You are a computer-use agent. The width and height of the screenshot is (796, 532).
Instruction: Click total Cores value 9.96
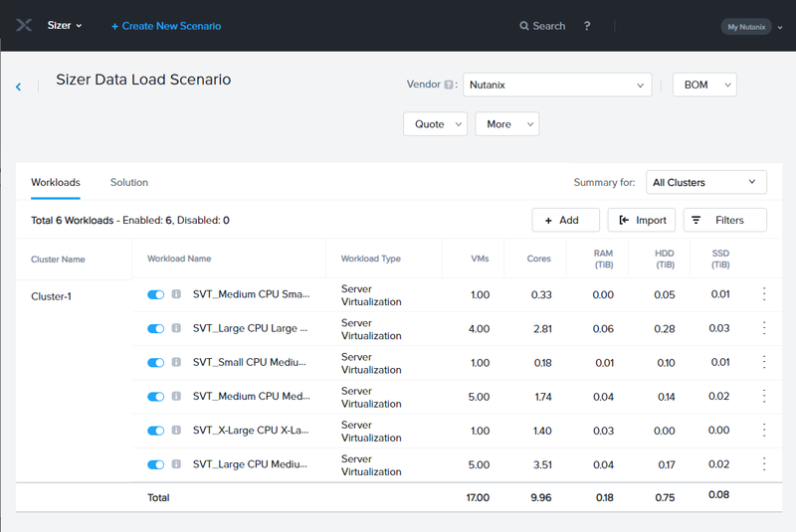[x=541, y=498]
